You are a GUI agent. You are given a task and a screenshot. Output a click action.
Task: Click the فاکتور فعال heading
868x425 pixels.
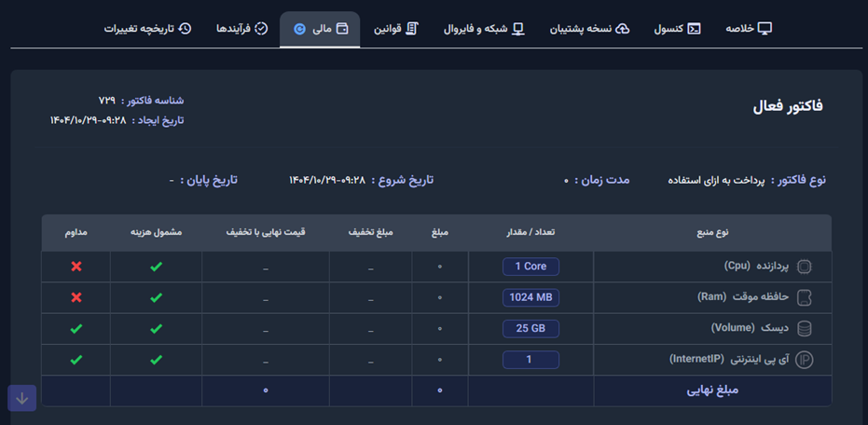pyautogui.click(x=788, y=106)
